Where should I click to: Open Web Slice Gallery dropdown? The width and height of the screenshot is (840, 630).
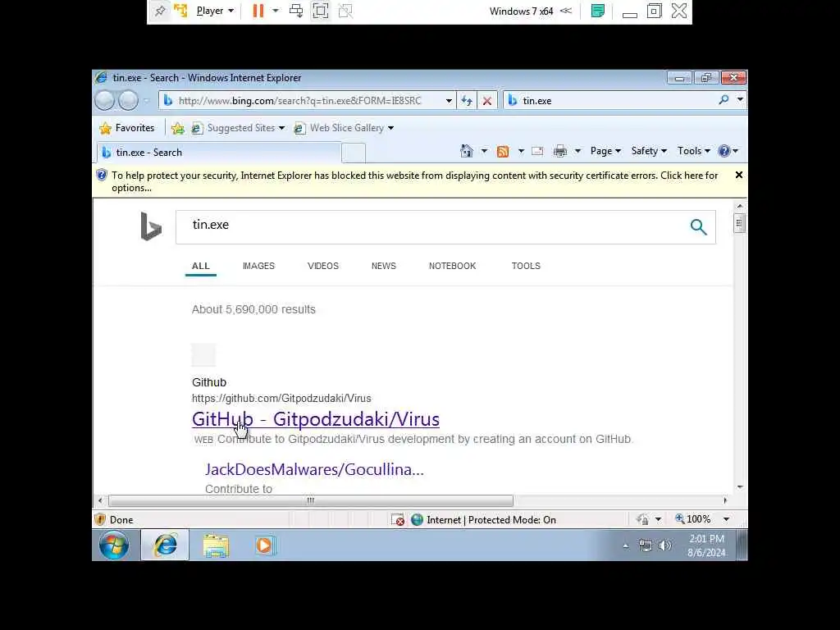tap(345, 128)
